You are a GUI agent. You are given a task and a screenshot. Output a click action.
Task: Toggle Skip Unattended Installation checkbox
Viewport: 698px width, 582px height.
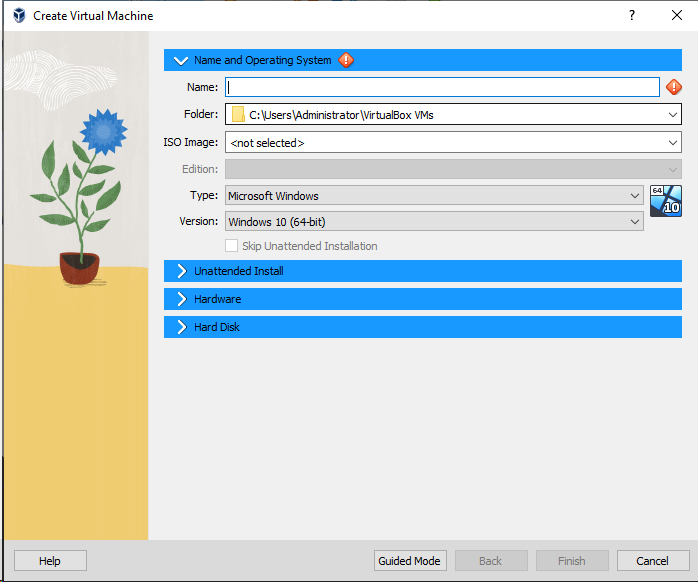tap(232, 246)
